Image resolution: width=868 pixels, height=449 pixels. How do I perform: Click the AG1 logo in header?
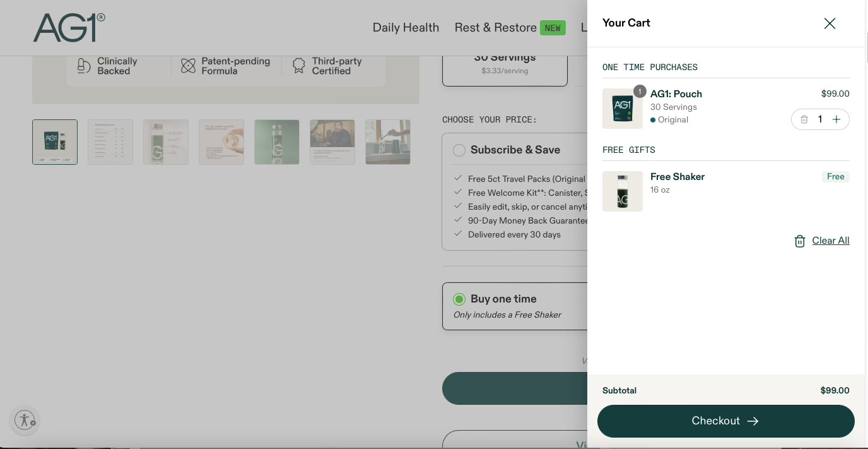69,27
